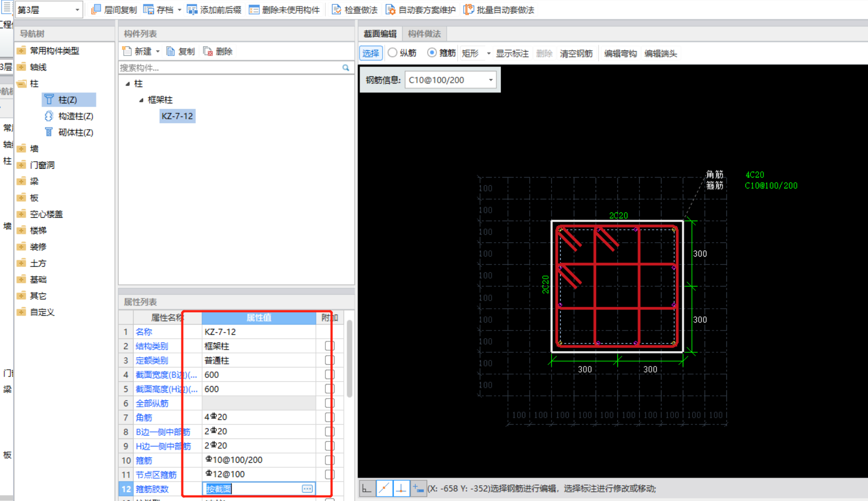Open the 基础 tree item
The height and width of the screenshot is (501, 868).
[x=38, y=279]
